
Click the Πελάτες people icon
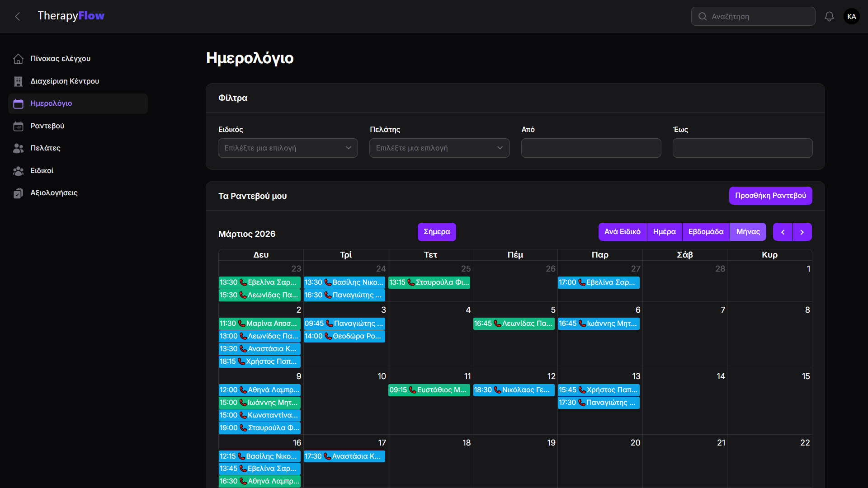click(18, 148)
